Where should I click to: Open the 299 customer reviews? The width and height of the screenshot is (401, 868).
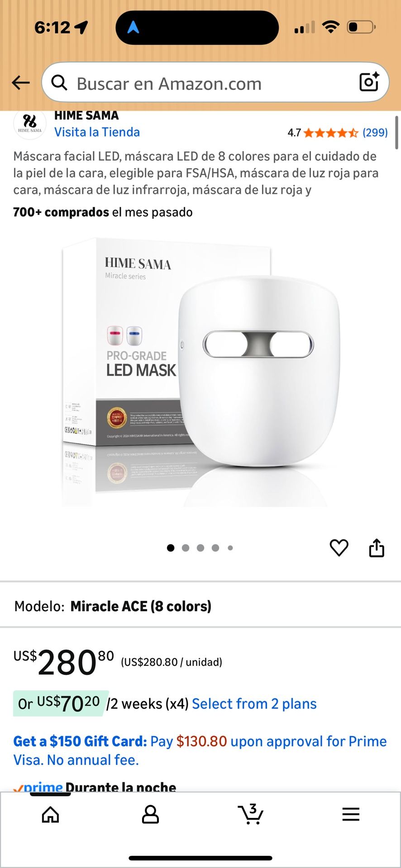[375, 132]
